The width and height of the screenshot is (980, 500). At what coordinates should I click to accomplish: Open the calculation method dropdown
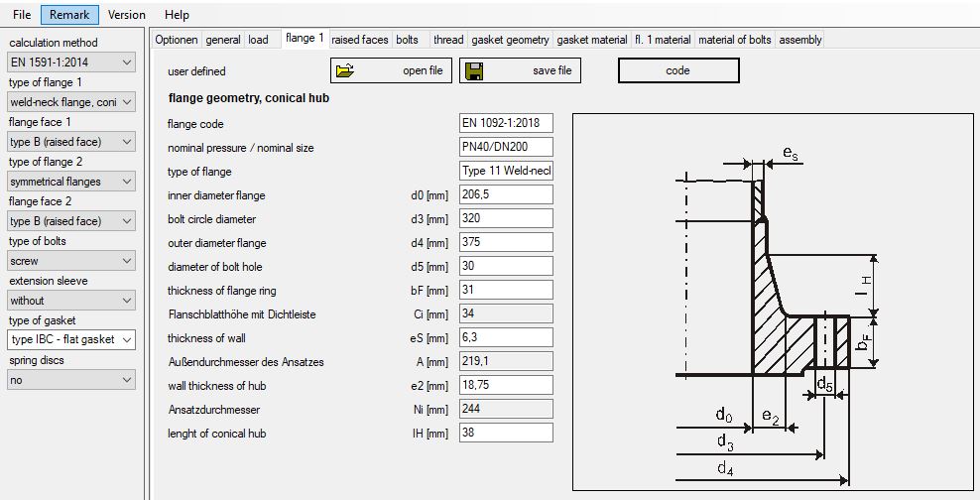[71, 62]
